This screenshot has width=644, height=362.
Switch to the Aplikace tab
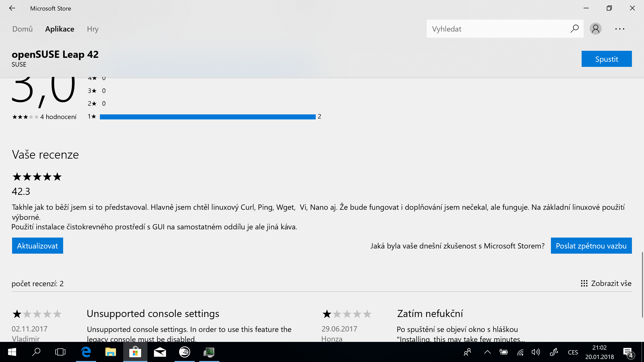pyautogui.click(x=60, y=29)
